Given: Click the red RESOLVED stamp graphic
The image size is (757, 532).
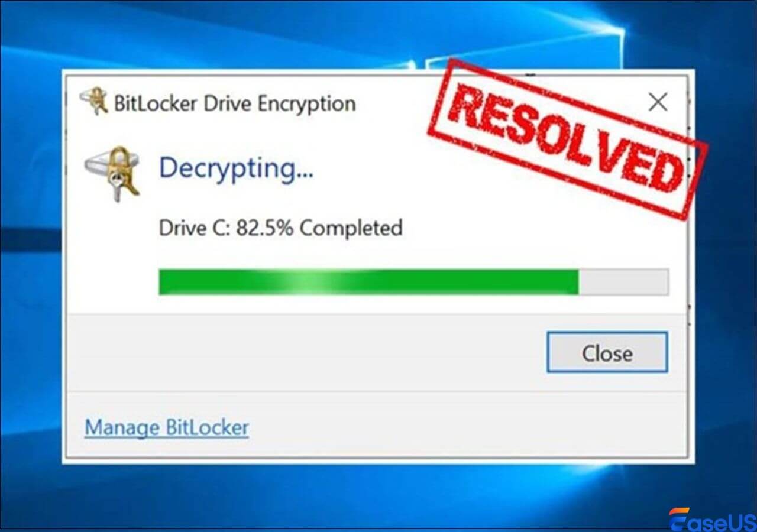Looking at the screenshot, I should point(568,138).
